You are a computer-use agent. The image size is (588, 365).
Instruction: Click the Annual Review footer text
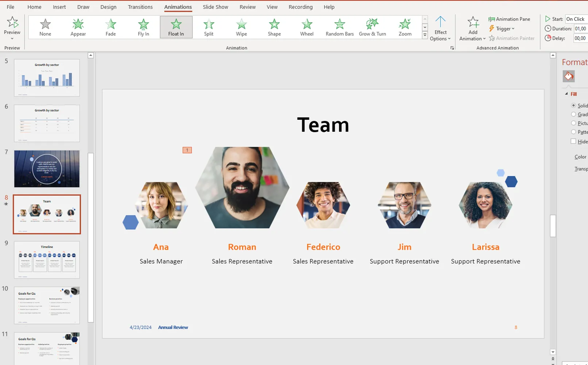pos(173,327)
